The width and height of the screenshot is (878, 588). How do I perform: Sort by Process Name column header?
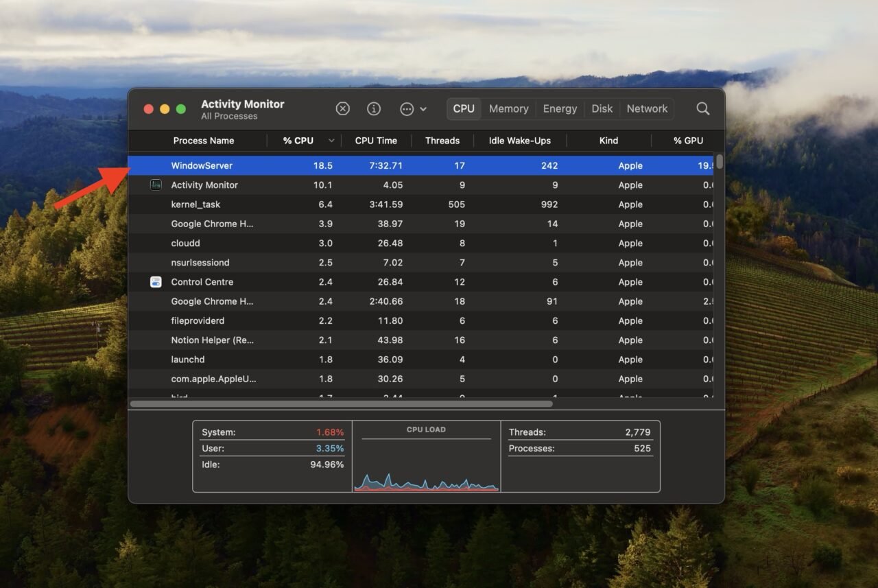204,141
